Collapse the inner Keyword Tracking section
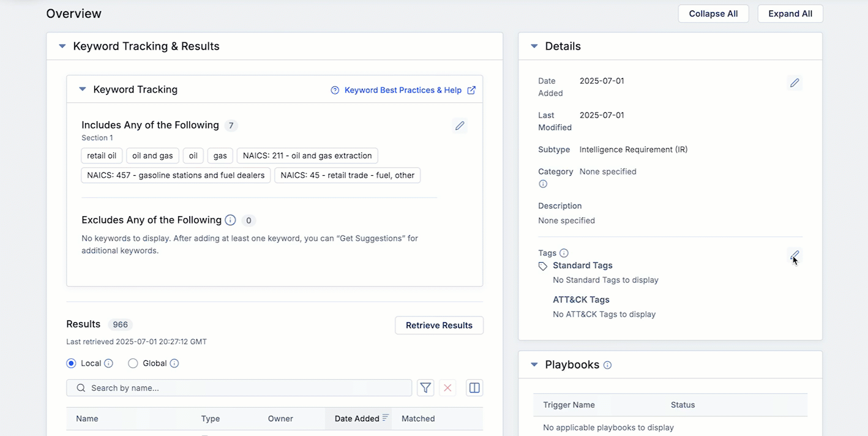Image resolution: width=868 pixels, height=436 pixels. point(83,89)
